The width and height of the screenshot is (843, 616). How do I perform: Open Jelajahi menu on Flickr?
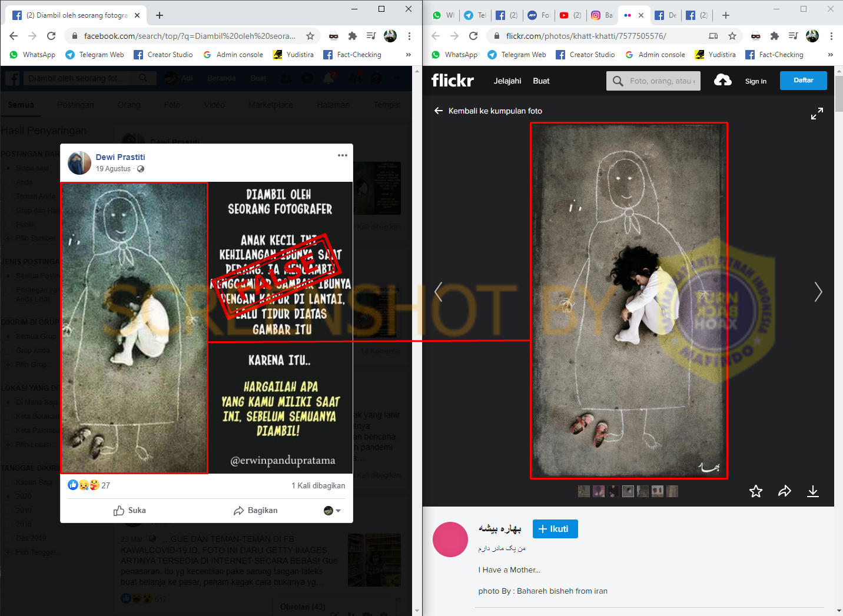pos(507,81)
